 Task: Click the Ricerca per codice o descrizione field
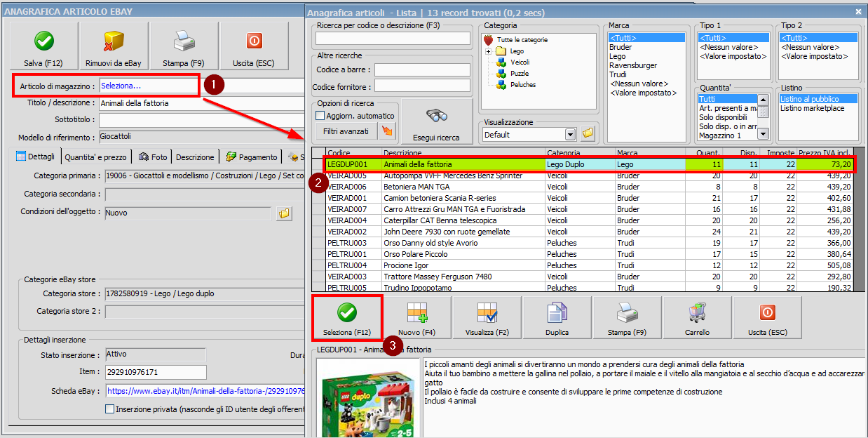point(392,38)
